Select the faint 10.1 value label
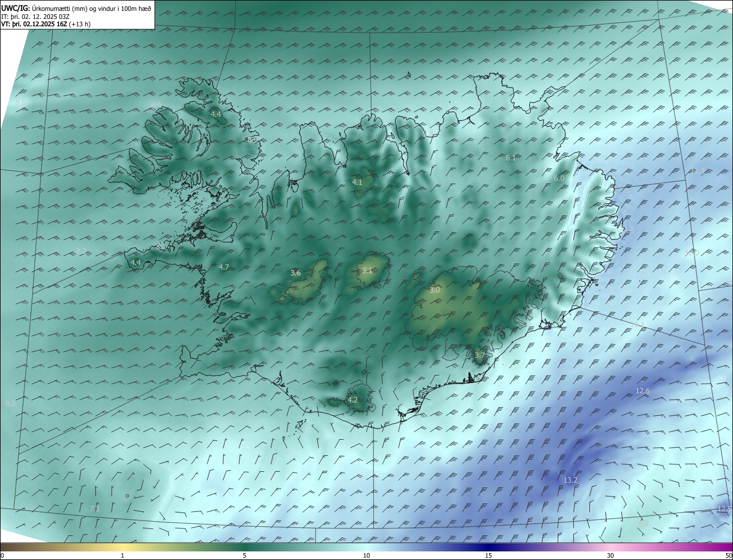733x560 pixels. click(x=637, y=324)
